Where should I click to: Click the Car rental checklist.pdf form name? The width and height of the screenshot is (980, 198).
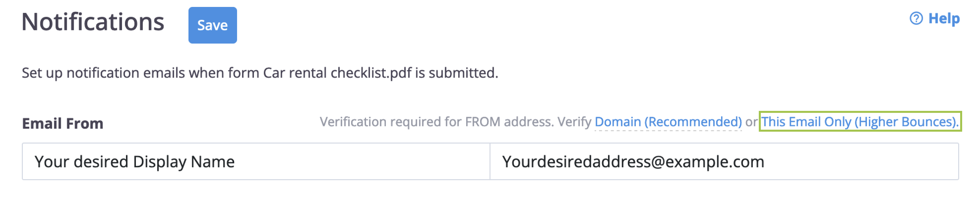(x=337, y=73)
